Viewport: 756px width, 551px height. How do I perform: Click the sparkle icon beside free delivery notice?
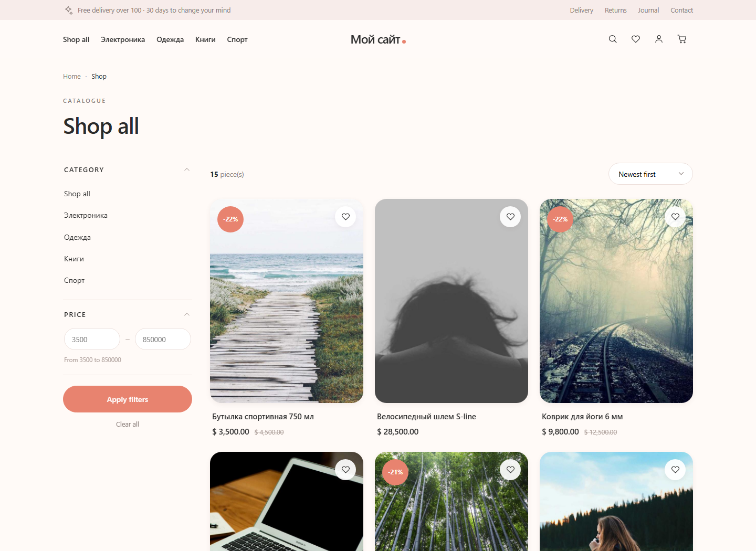click(x=69, y=10)
